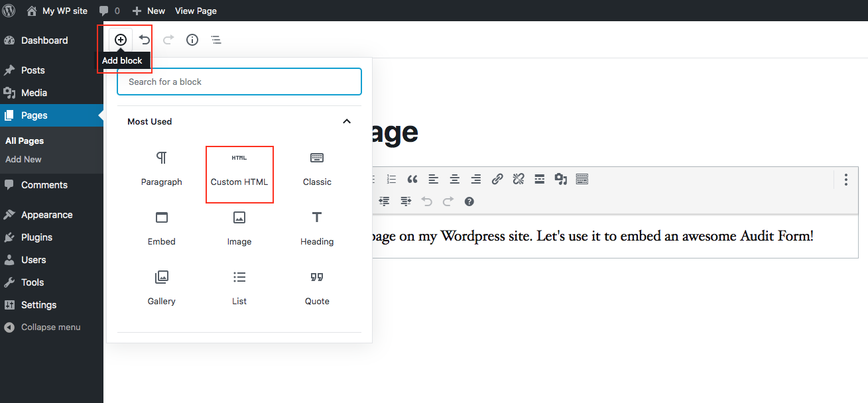Click the Search for a block field
The image size is (868, 403).
click(239, 82)
